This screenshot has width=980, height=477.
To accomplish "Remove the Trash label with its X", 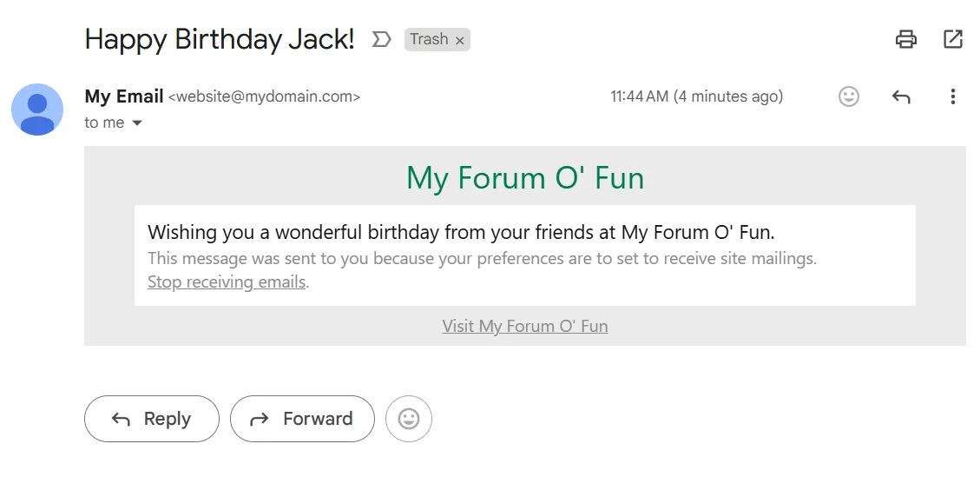I will point(460,40).
